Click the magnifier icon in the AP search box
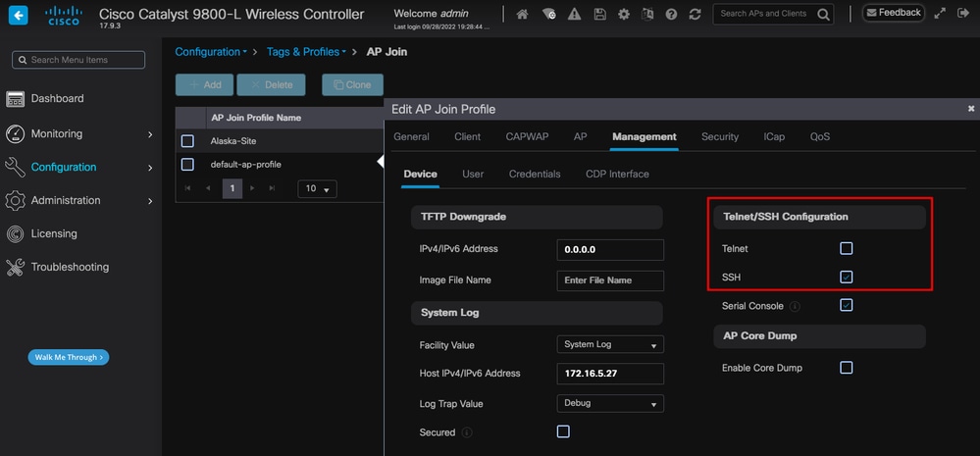The height and width of the screenshot is (456, 980). click(823, 15)
